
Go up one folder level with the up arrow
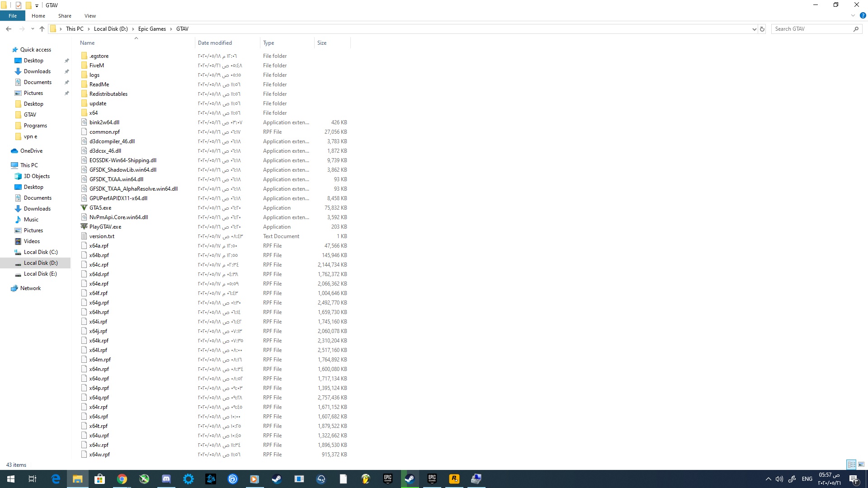[x=42, y=29]
